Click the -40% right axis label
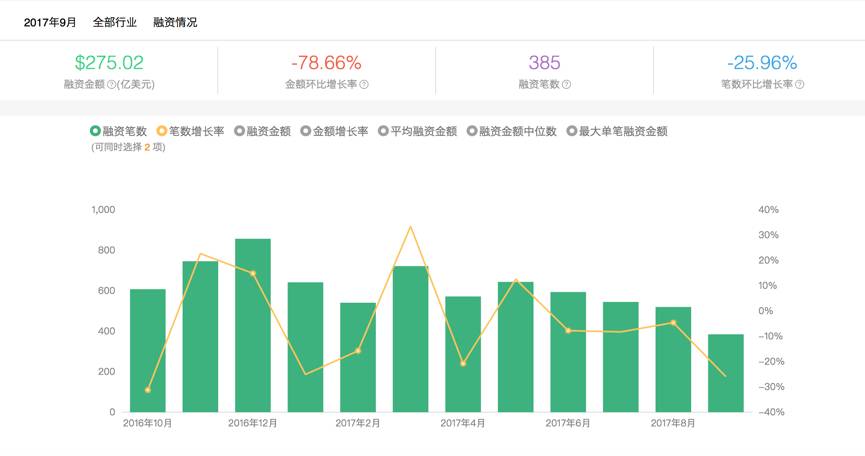This screenshot has width=865, height=456. tap(771, 412)
